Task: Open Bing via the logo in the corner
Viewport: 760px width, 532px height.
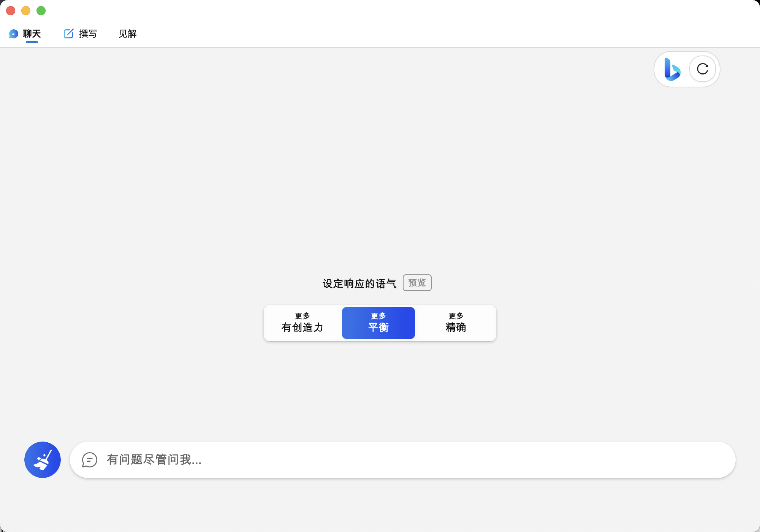Action: coord(671,69)
